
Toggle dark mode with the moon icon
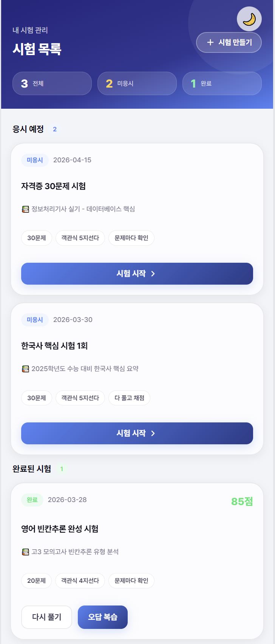(249, 19)
